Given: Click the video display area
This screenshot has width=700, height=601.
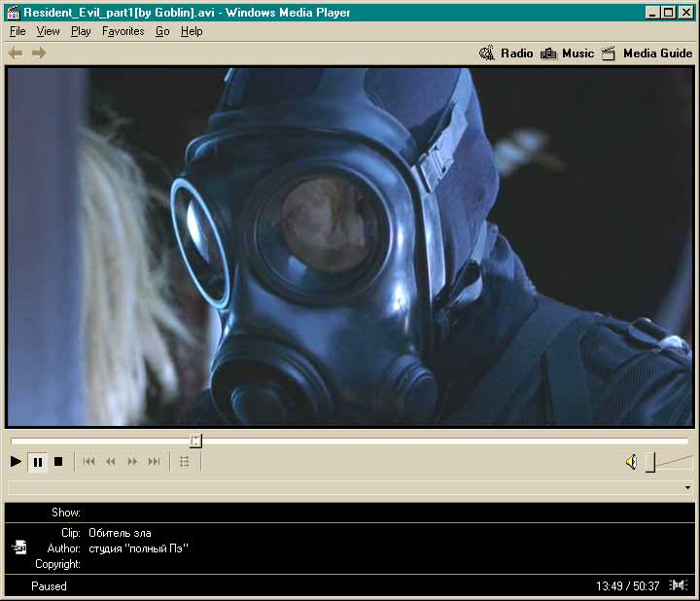Looking at the screenshot, I should 350,246.
